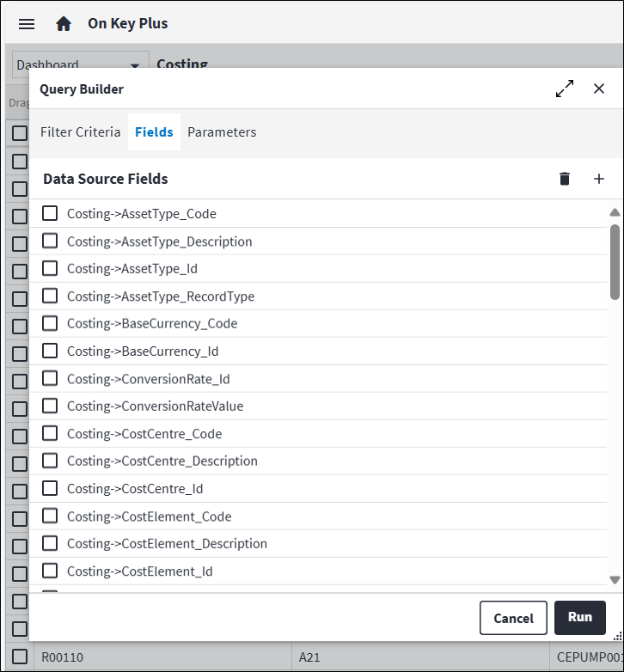
Task: Go to the home page icon
Action: click(x=64, y=24)
